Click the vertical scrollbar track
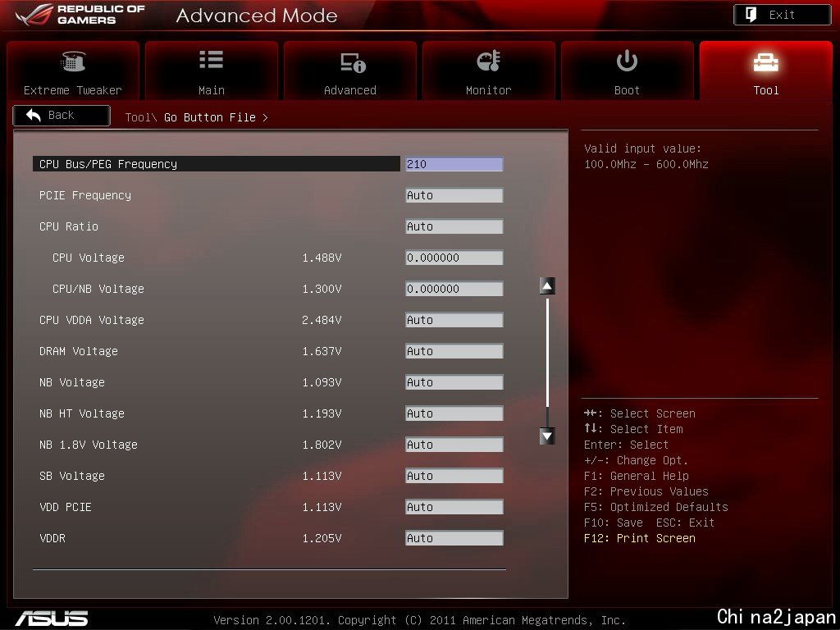Image resolution: width=840 pixels, height=630 pixels. (x=547, y=361)
